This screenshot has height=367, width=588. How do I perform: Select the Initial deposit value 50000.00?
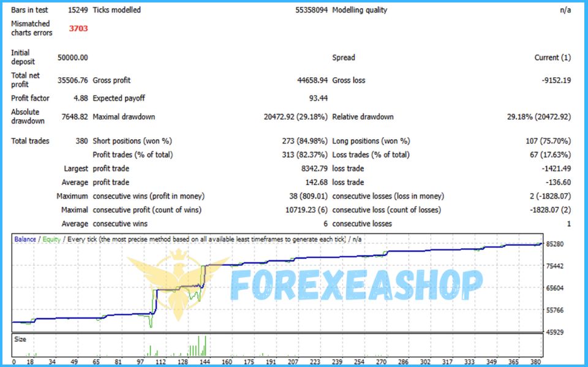[x=73, y=58]
